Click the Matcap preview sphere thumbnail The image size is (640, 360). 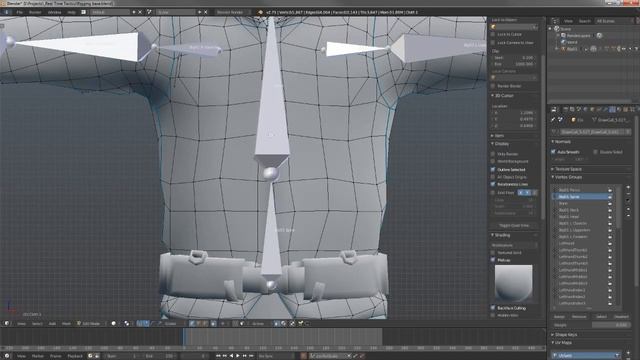(513, 283)
